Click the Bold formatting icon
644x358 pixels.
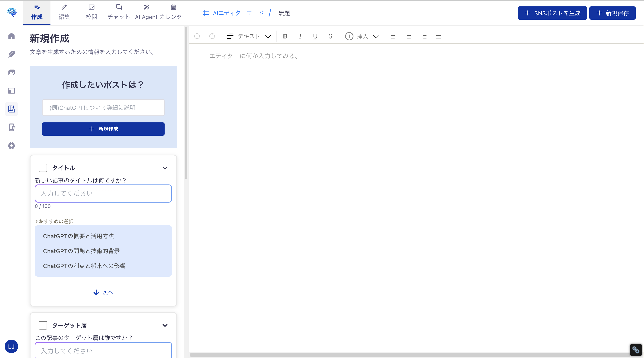(x=285, y=36)
